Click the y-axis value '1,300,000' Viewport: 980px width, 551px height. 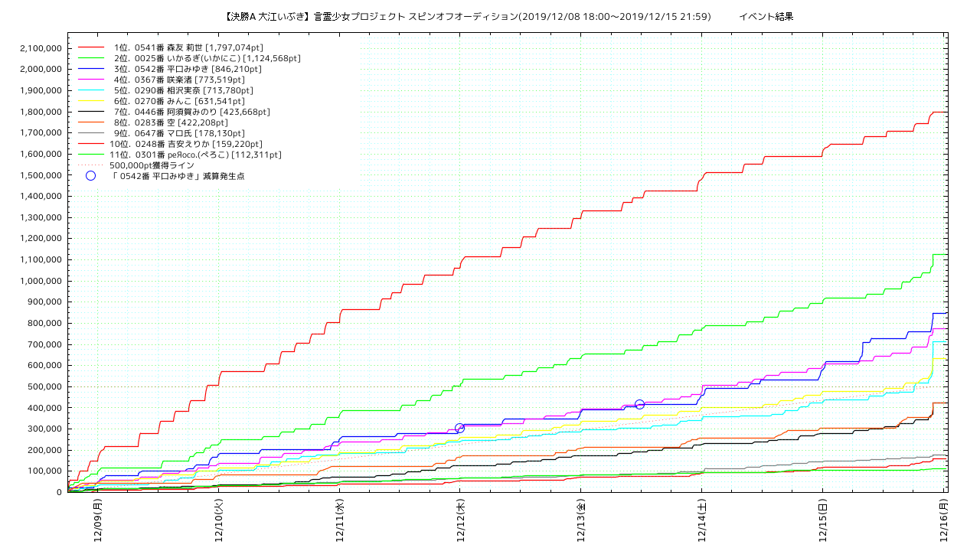pos(40,217)
